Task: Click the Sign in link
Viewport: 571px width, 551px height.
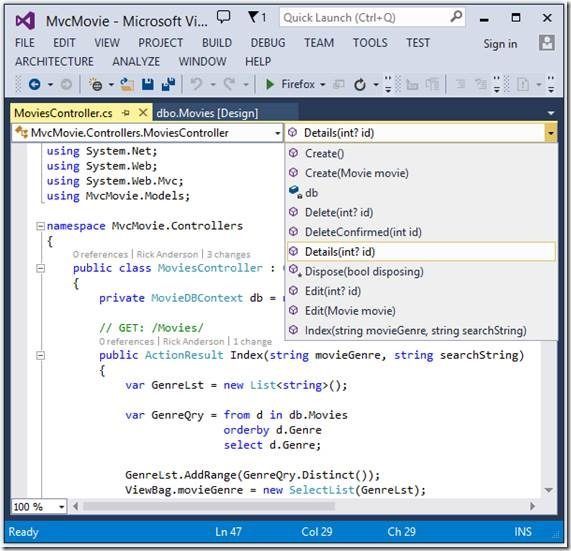Action: point(500,44)
